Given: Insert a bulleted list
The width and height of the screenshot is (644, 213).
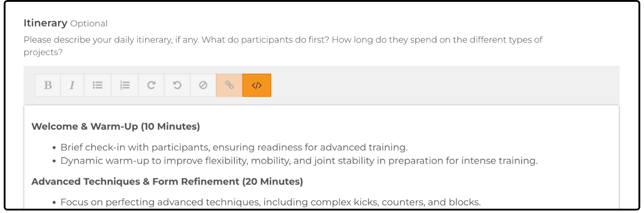Looking at the screenshot, I should tap(97, 85).
